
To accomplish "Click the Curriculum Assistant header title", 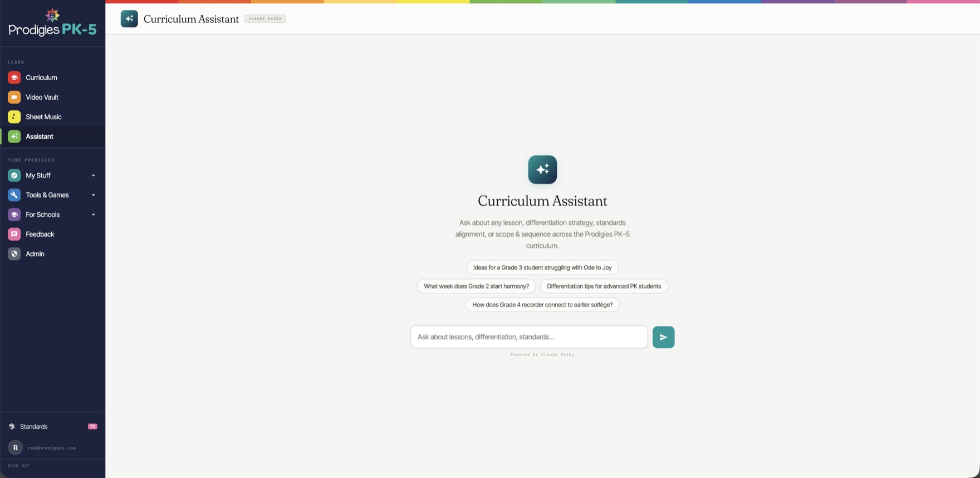I will click(x=191, y=19).
